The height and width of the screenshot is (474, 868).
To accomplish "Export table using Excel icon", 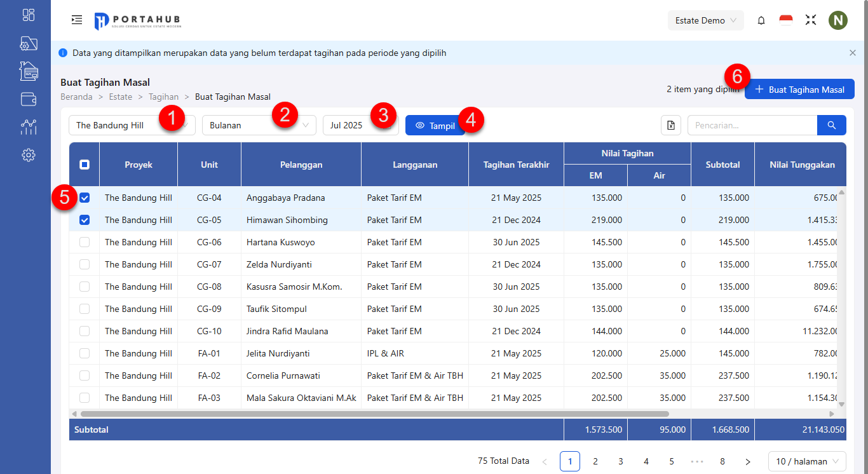I will [670, 125].
